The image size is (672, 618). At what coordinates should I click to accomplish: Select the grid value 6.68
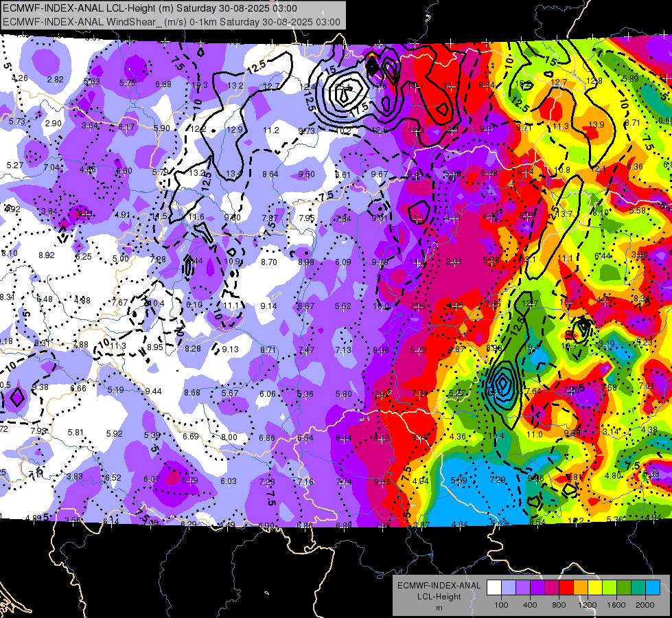click(x=163, y=84)
